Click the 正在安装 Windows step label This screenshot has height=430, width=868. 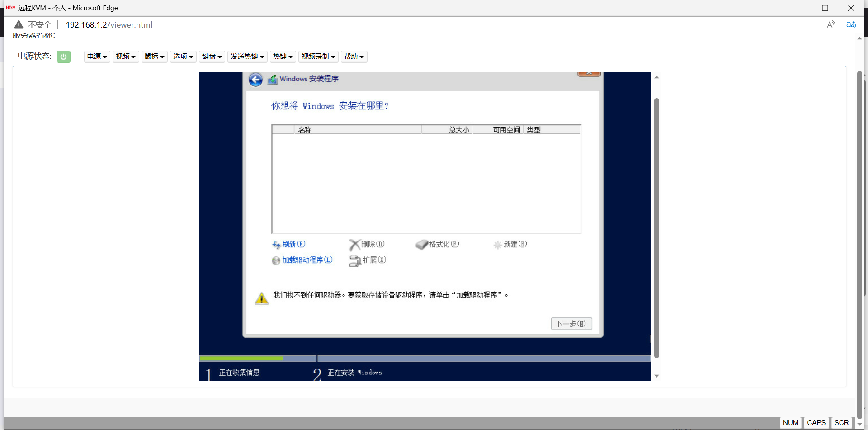click(355, 373)
